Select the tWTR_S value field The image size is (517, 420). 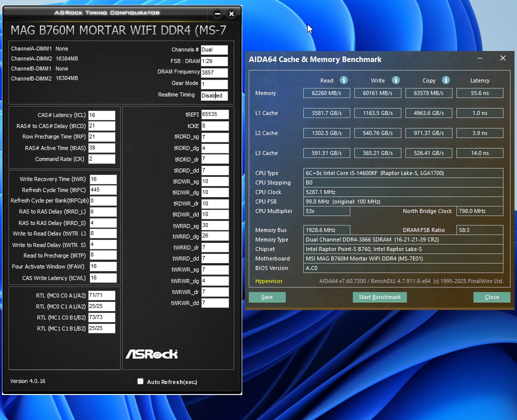103,244
